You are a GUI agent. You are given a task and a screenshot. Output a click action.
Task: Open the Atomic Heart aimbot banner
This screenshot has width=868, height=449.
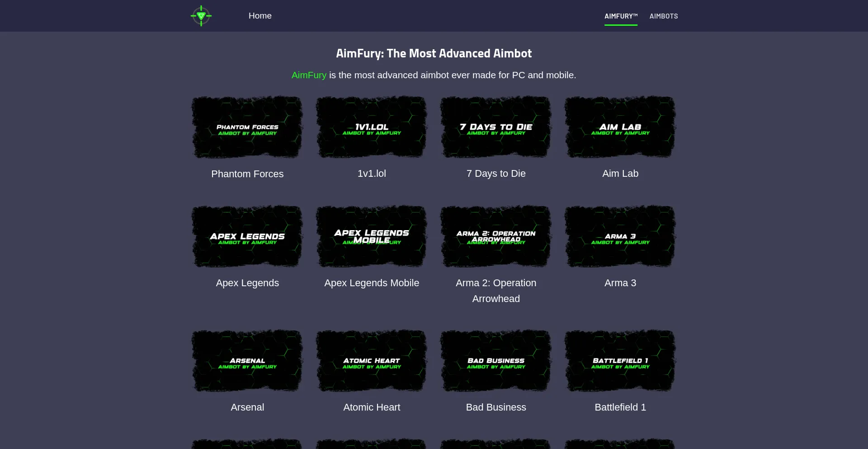372,361
